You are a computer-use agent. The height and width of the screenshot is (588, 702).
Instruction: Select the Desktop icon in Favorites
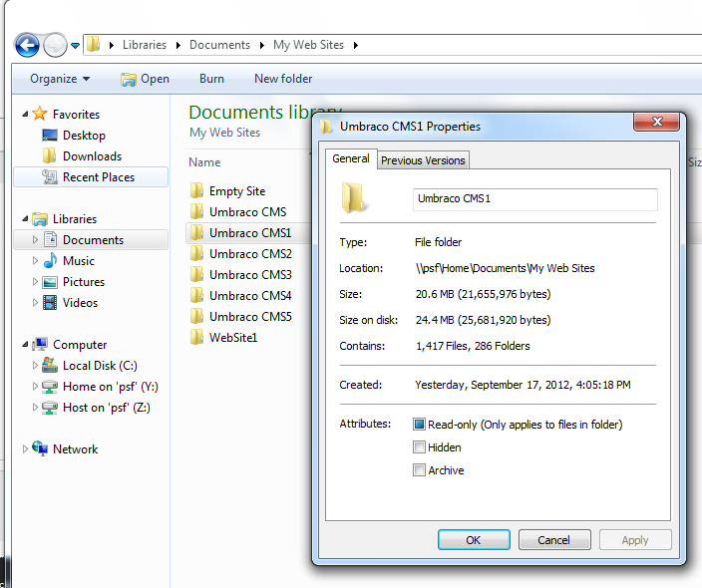tap(49, 135)
